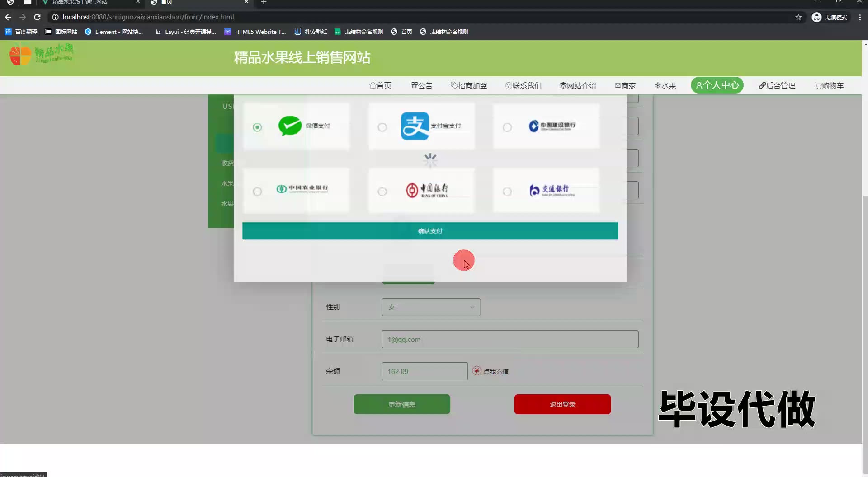868x477 pixels.
Task: Click the 电子邮箱 email input field
Action: [x=510, y=339]
